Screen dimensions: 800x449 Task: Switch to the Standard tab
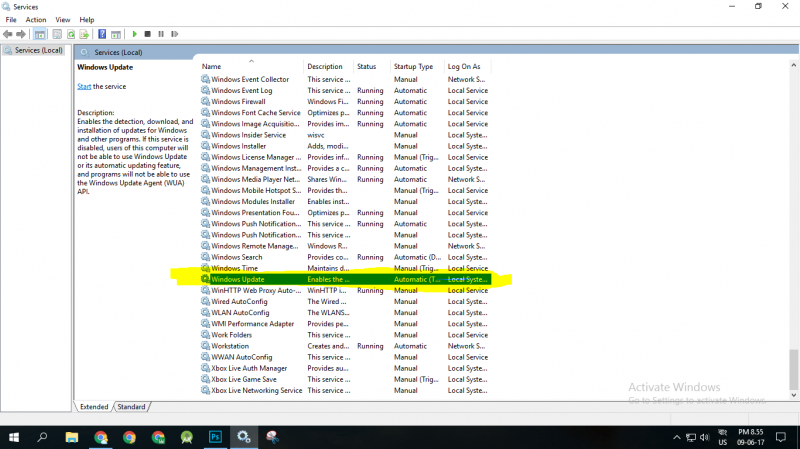(x=131, y=407)
